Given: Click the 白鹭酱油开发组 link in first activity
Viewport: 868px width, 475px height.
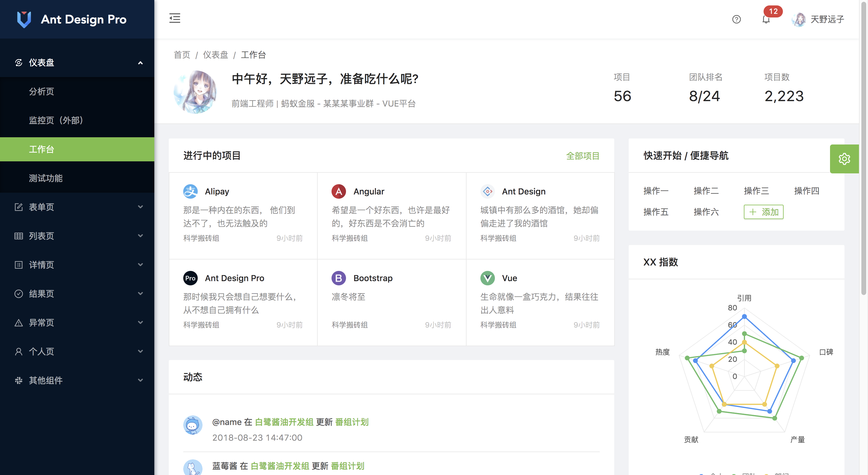Looking at the screenshot, I should (284, 422).
